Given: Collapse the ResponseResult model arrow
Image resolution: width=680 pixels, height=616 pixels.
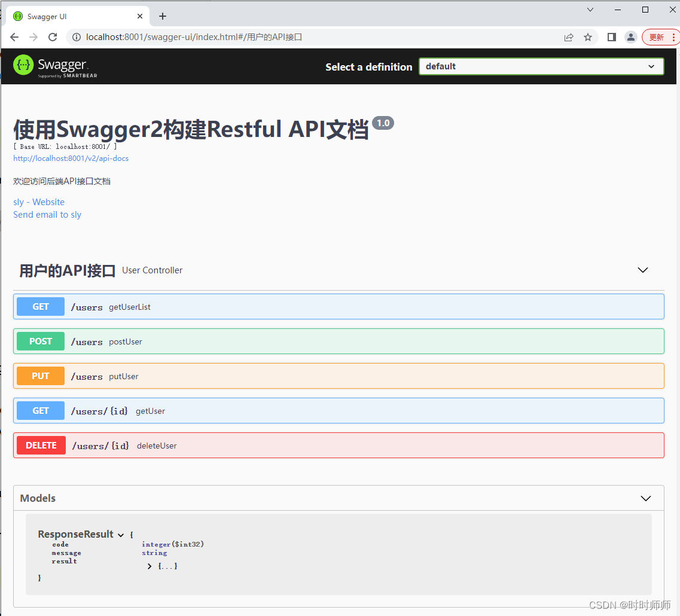Looking at the screenshot, I should [x=121, y=535].
